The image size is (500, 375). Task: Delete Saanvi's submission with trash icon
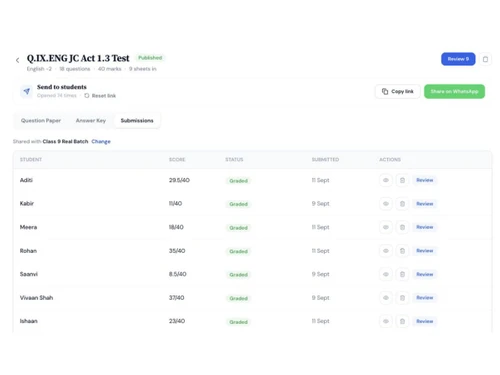pos(402,274)
